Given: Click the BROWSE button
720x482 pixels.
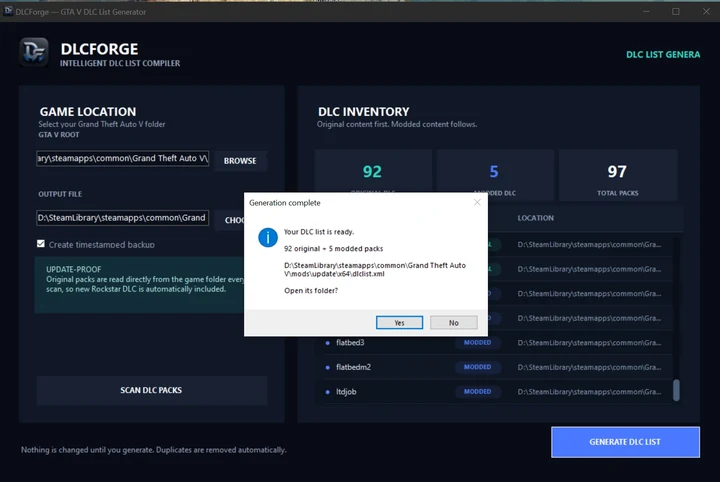Looking at the screenshot, I should point(240,161).
